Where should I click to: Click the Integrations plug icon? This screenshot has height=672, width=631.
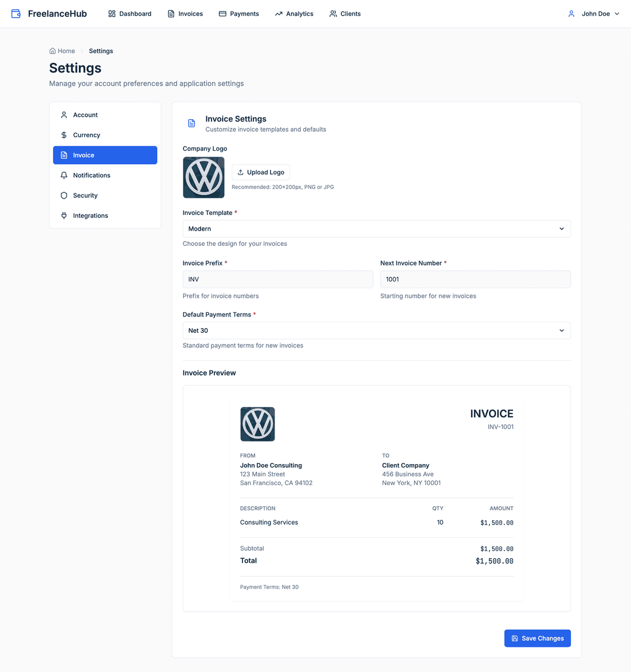point(64,215)
